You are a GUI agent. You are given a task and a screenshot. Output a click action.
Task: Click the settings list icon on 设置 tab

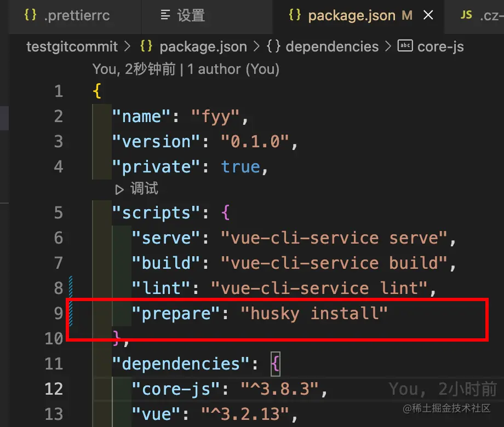point(166,15)
